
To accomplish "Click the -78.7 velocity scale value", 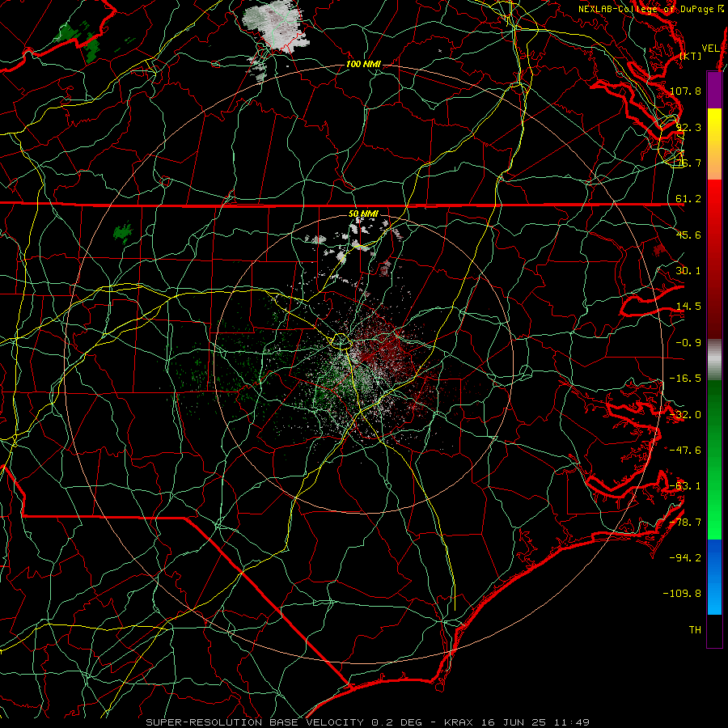I will click(x=685, y=523).
